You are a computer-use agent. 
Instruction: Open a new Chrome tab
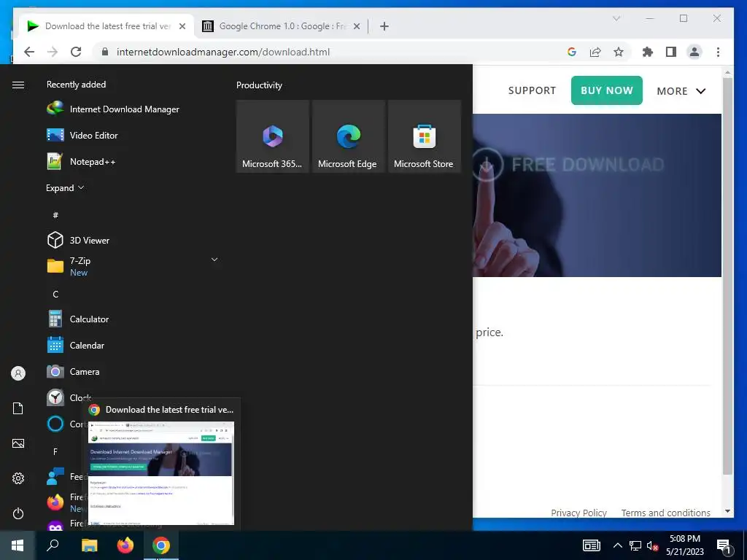384,26
